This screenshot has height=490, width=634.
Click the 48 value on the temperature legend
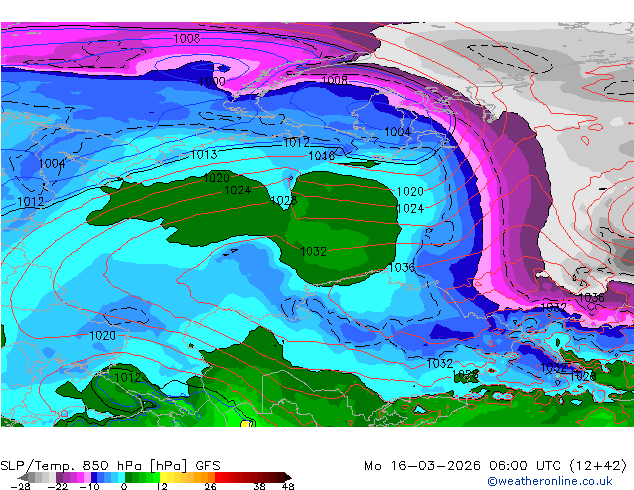[x=288, y=486]
